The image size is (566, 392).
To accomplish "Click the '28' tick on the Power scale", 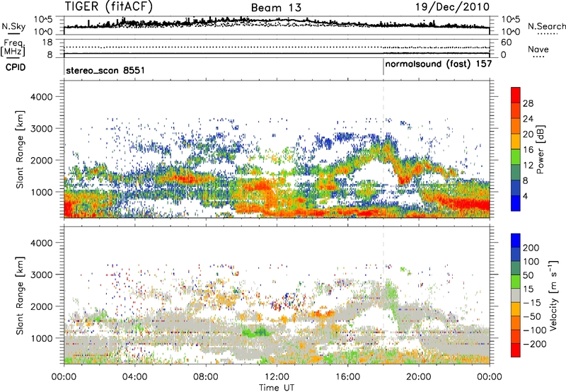I will pyautogui.click(x=528, y=103).
